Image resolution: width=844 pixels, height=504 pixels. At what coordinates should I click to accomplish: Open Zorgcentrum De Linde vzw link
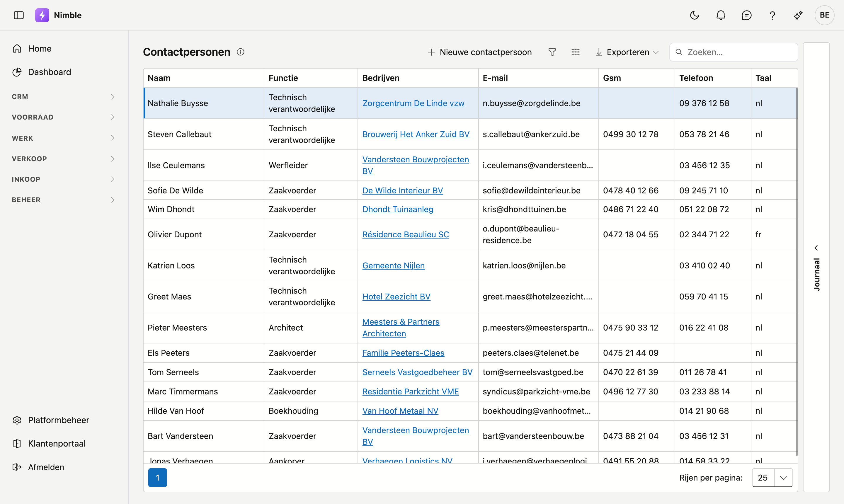(413, 103)
